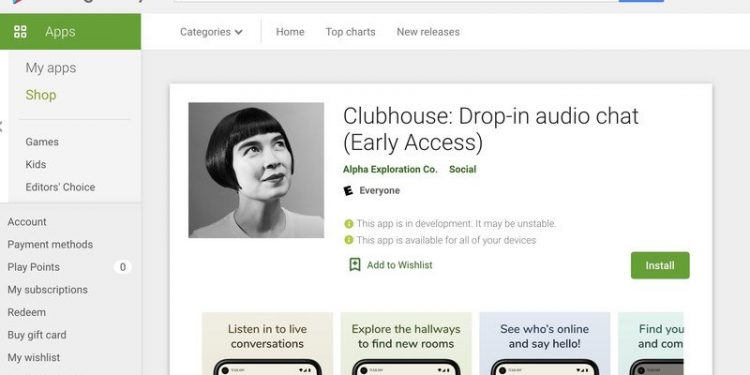This screenshot has width=750, height=375.
Task: Click 'available for all of your devices' text
Action: pyautogui.click(x=446, y=240)
